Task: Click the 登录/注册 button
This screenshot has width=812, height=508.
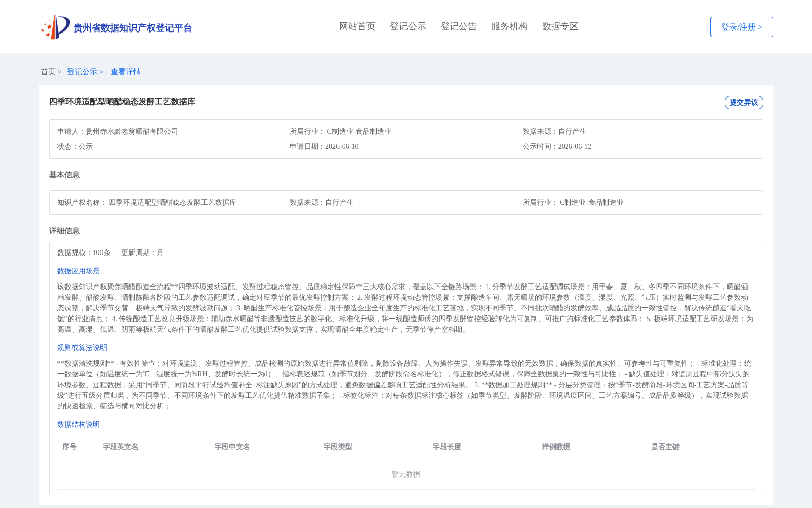Action: pos(741,27)
